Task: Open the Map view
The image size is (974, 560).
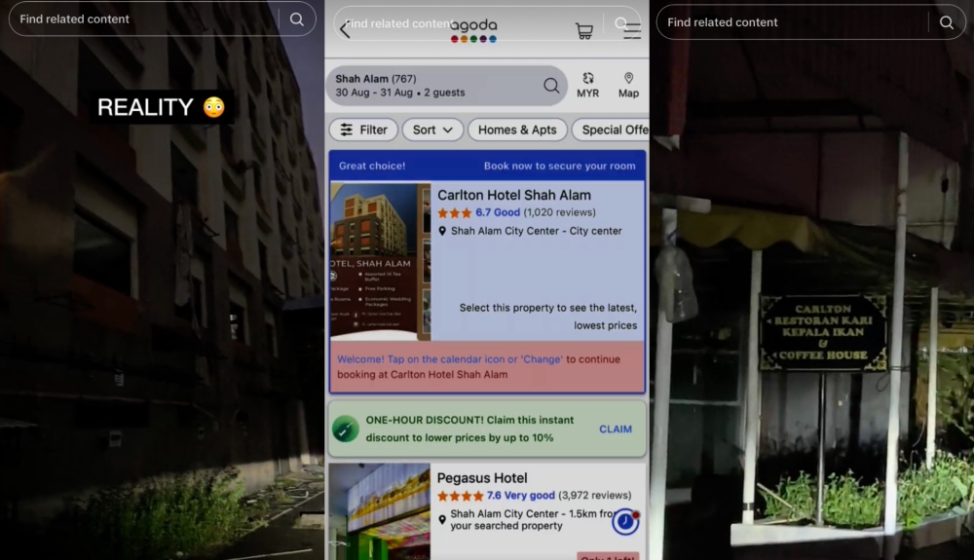Action: point(628,85)
